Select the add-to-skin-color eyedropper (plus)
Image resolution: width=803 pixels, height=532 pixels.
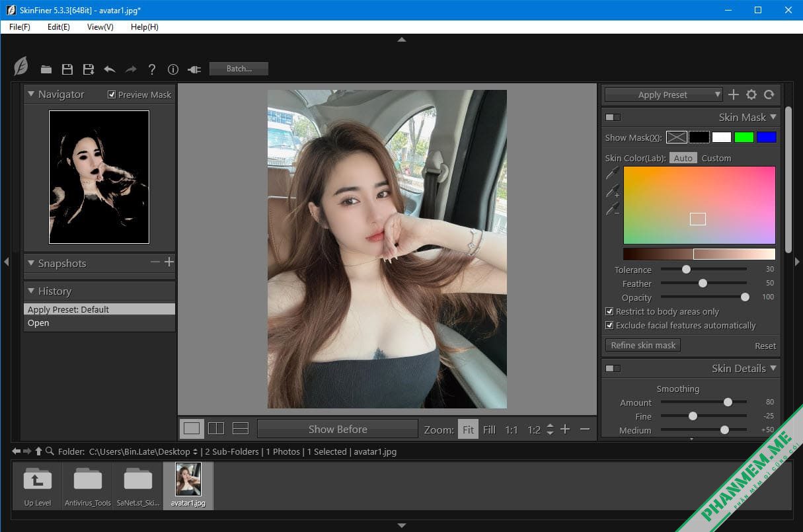(613, 191)
